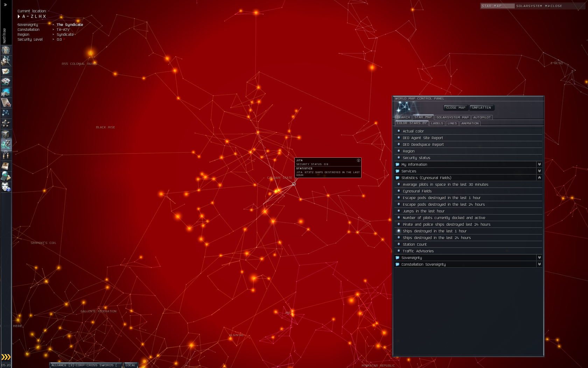The width and height of the screenshot is (588, 368).
Task: Select DED Agent Site Report option
Action: point(468,138)
